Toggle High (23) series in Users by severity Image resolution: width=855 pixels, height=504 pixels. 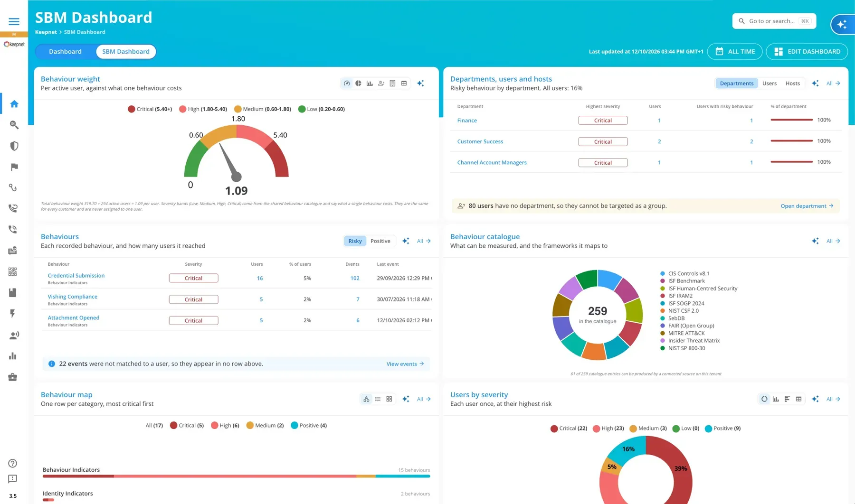point(608,428)
